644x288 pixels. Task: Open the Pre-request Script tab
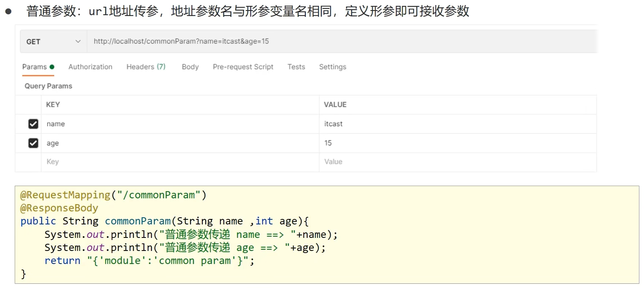(x=243, y=67)
